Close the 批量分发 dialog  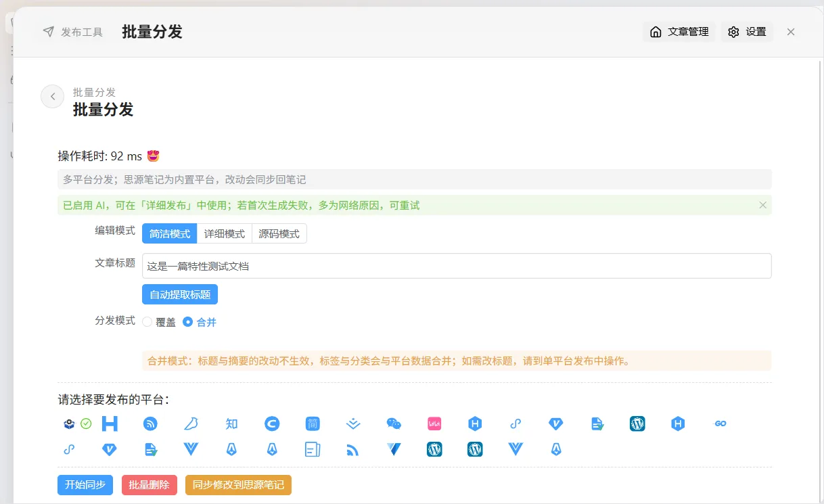[791, 32]
